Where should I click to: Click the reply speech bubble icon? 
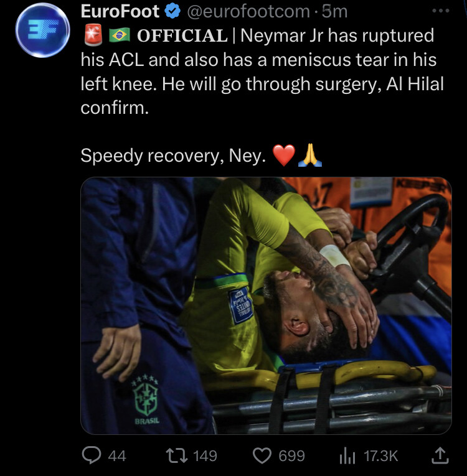92,455
